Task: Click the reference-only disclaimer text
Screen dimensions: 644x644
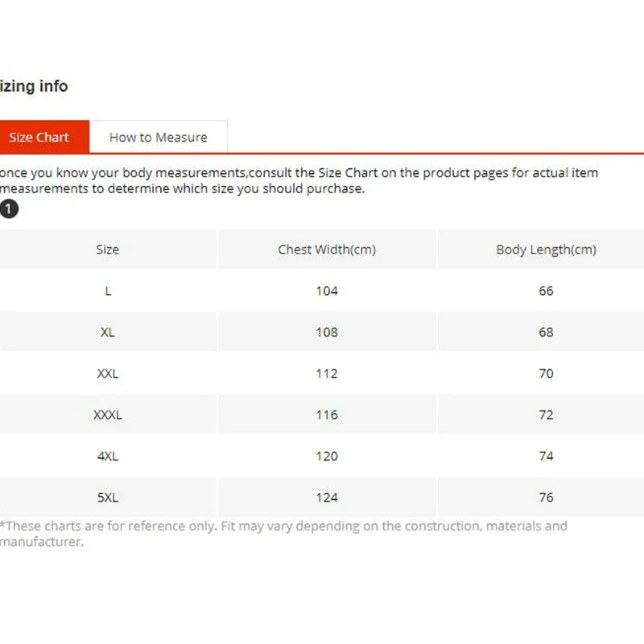Action: pos(283,534)
